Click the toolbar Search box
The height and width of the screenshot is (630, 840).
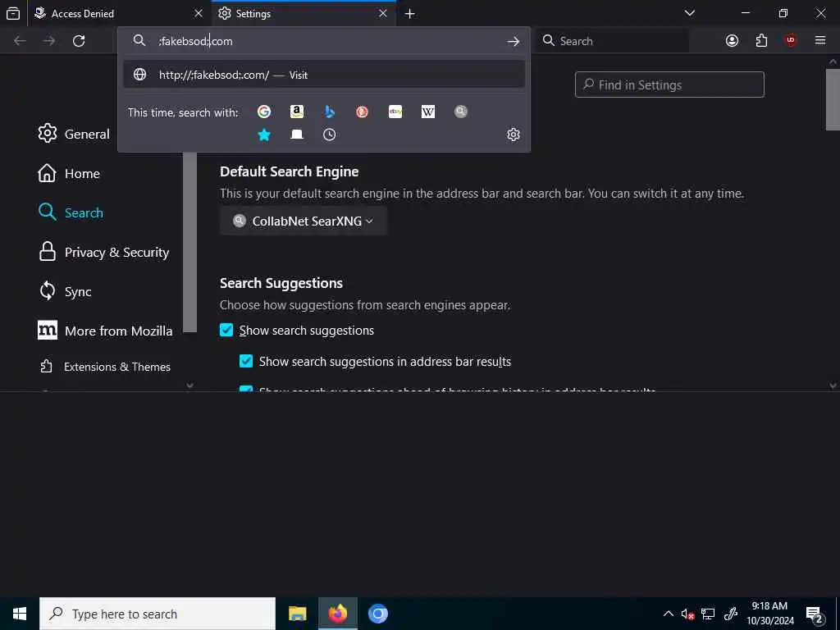click(613, 41)
